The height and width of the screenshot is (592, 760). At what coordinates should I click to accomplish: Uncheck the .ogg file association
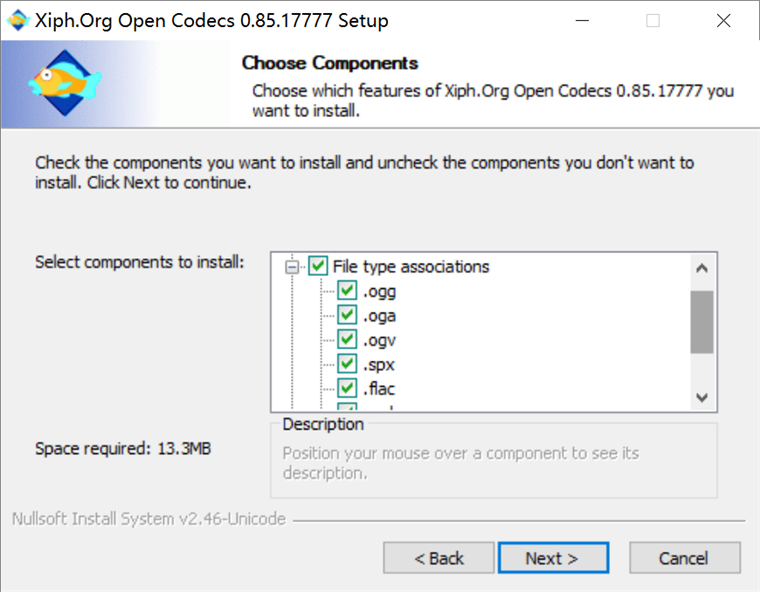(347, 291)
